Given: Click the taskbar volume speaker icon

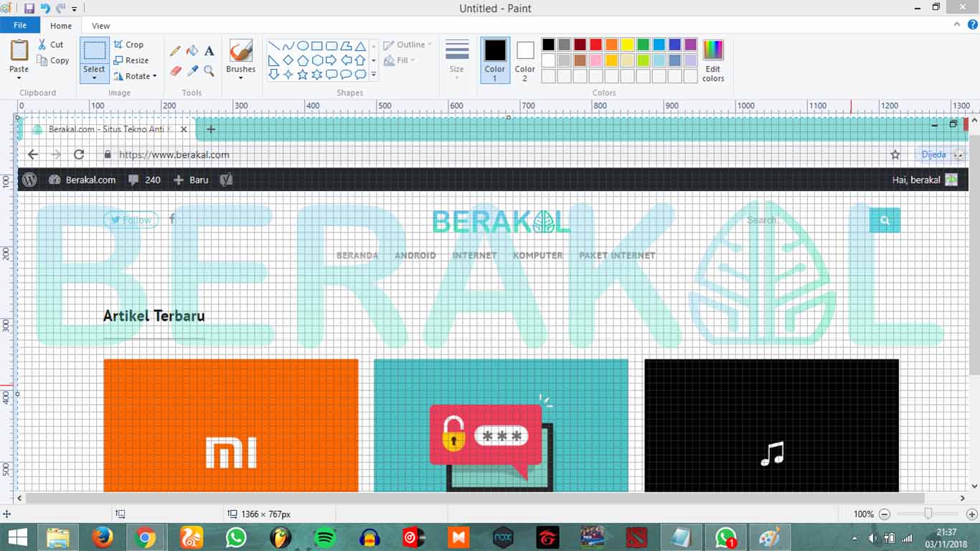Looking at the screenshot, I should tap(873, 538).
